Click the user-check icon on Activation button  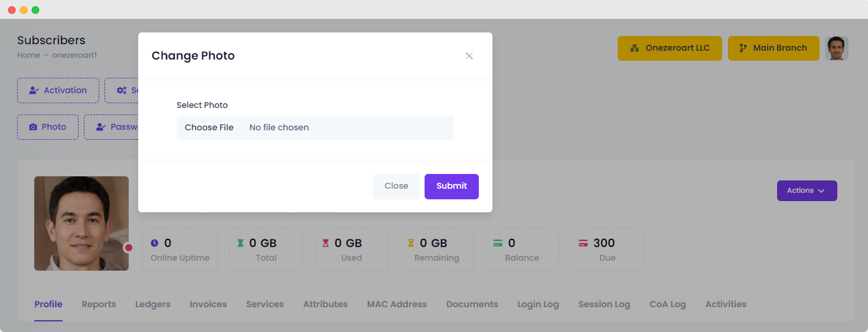tap(34, 91)
